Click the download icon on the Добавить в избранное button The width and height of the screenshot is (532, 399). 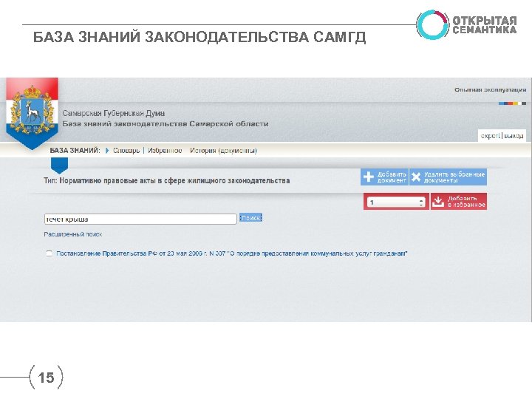point(438,201)
